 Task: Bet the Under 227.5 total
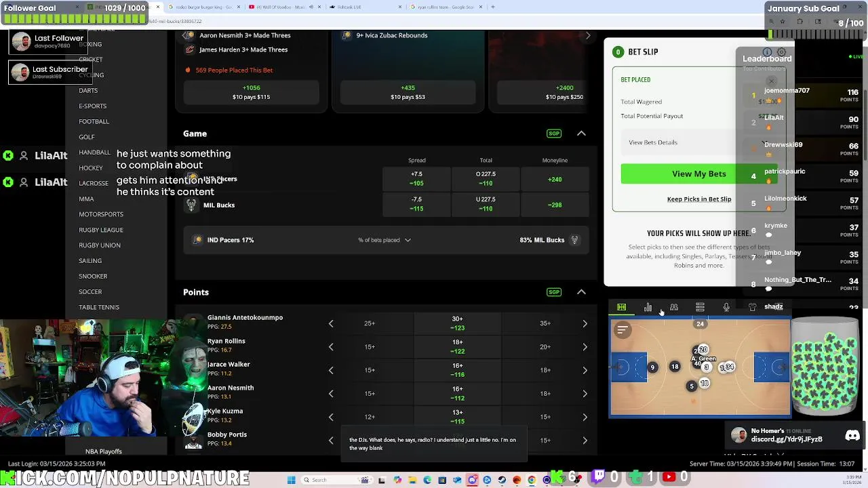click(486, 204)
